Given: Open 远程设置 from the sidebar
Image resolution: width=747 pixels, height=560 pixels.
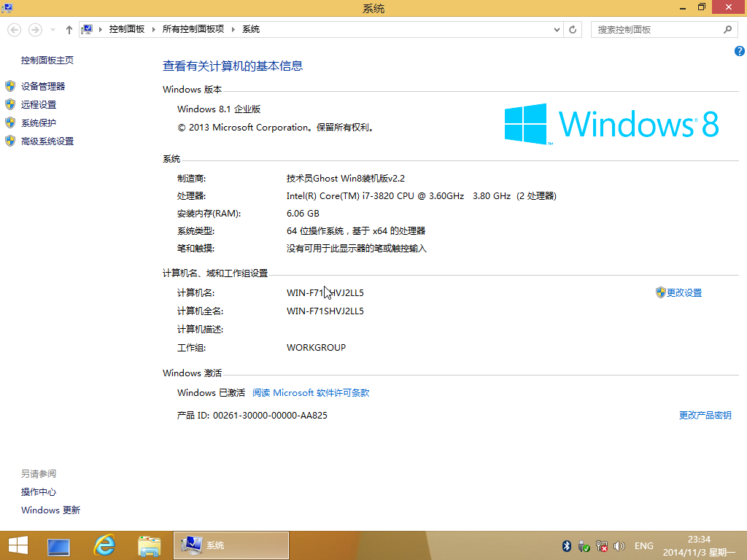Looking at the screenshot, I should pyautogui.click(x=39, y=105).
